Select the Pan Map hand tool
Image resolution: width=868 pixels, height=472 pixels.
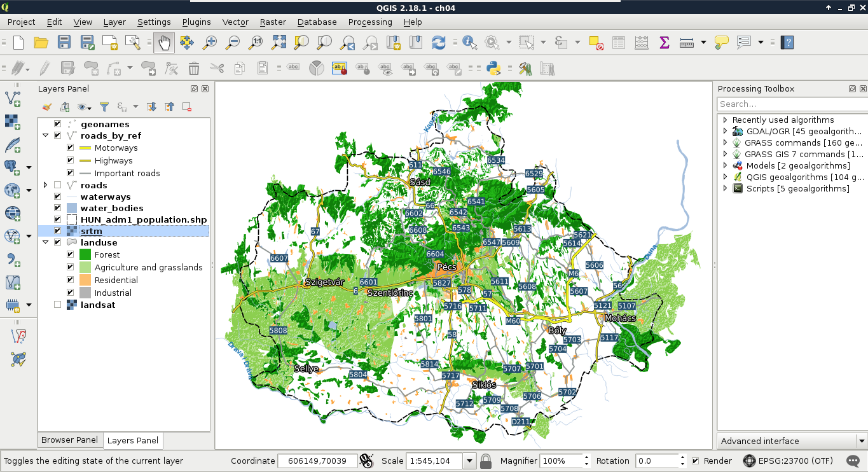(x=164, y=43)
